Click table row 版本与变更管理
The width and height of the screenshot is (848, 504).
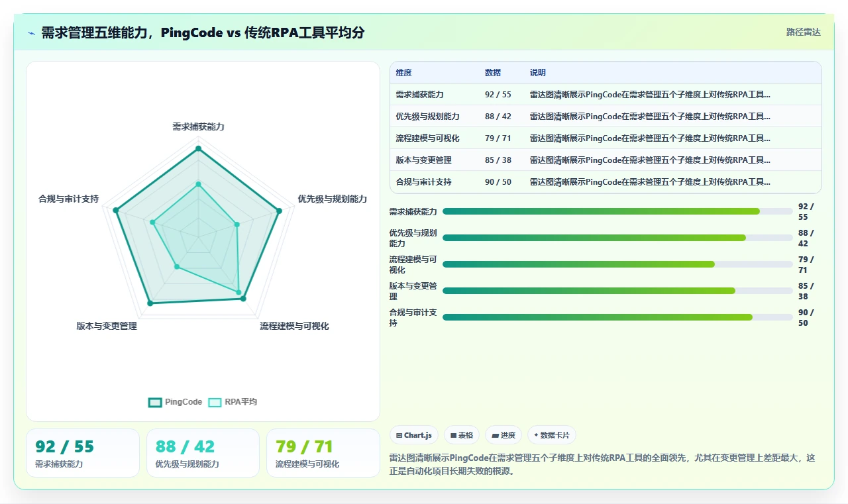pos(606,160)
